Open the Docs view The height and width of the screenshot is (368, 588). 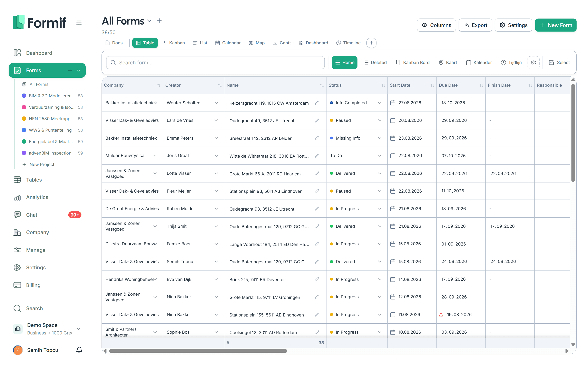(114, 43)
